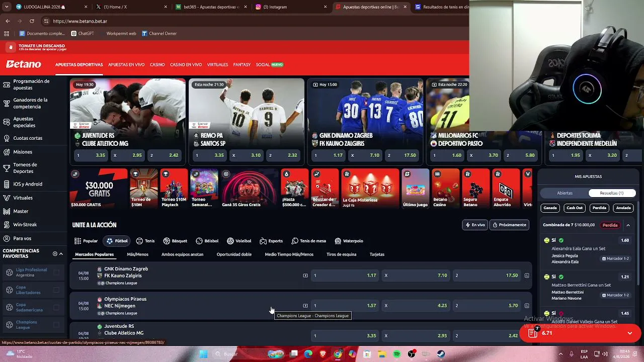Open the Virtuales top menu item
The height and width of the screenshot is (362, 644).
click(217, 65)
